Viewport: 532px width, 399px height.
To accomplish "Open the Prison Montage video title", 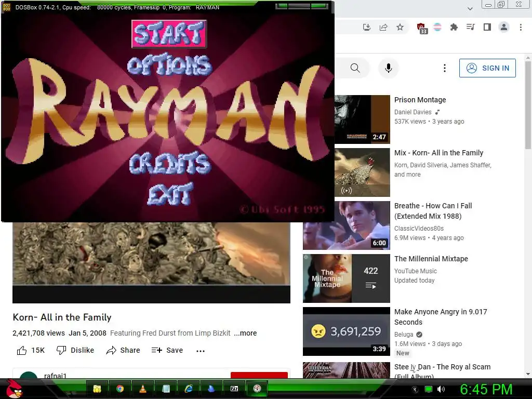I will click(x=420, y=100).
